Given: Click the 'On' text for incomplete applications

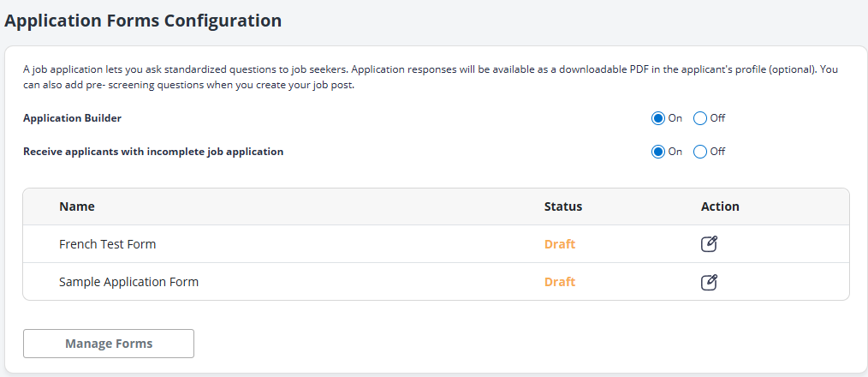Looking at the screenshot, I should (x=675, y=152).
